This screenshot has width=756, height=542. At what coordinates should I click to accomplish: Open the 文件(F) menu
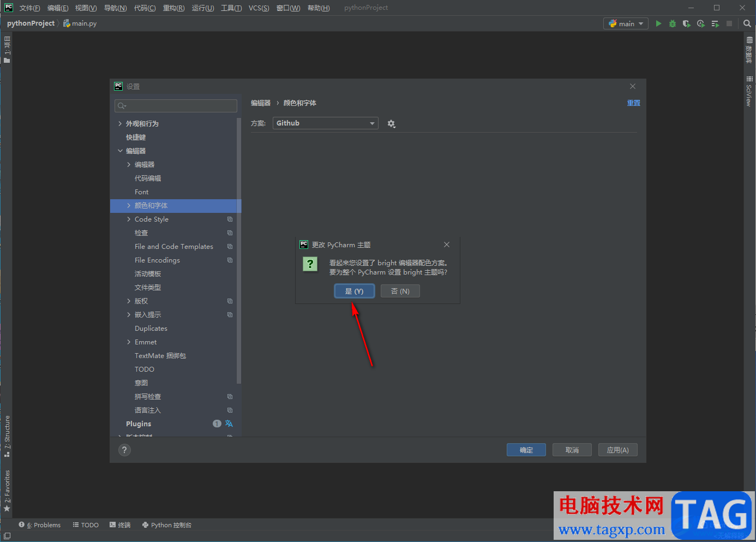[29, 8]
